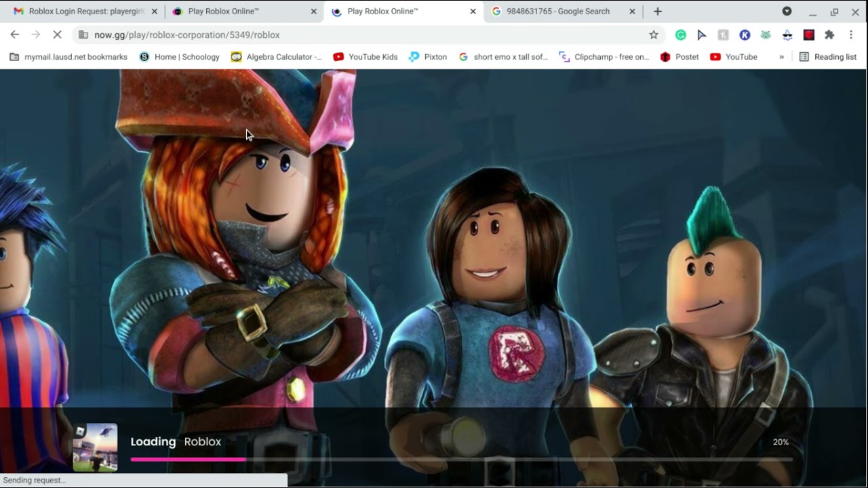868x488 pixels.
Task: Open the tab search dropdown
Action: (787, 12)
